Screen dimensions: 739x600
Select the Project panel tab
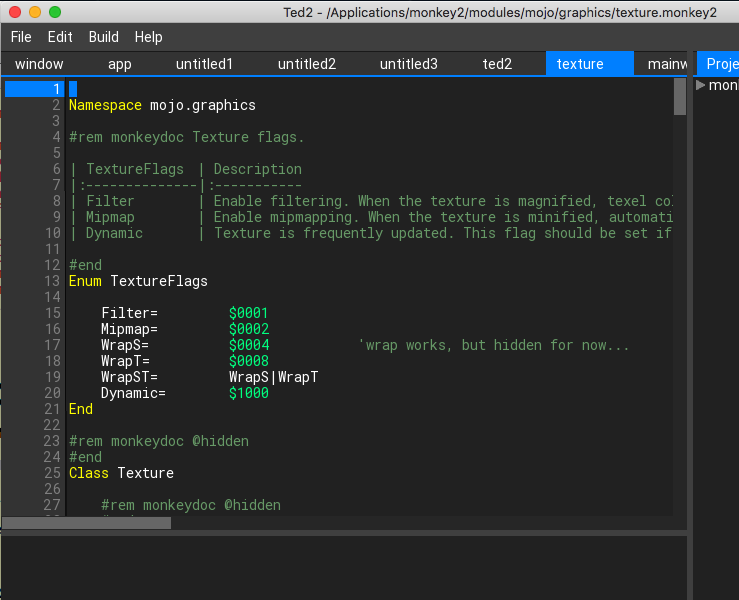tap(720, 64)
